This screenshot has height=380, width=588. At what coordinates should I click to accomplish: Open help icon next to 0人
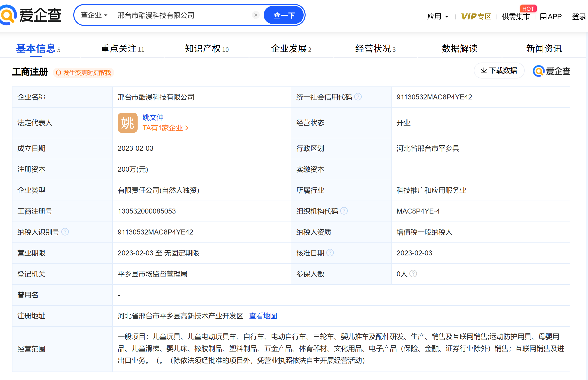pos(413,274)
